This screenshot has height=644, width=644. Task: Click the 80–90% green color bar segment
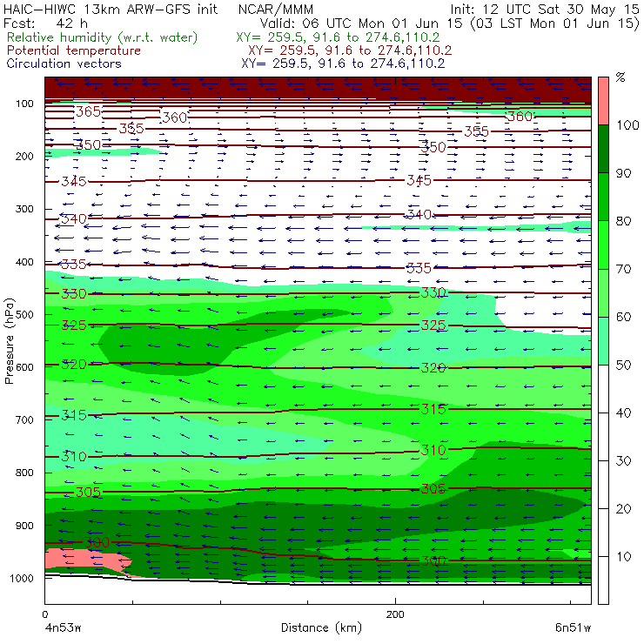[603, 197]
